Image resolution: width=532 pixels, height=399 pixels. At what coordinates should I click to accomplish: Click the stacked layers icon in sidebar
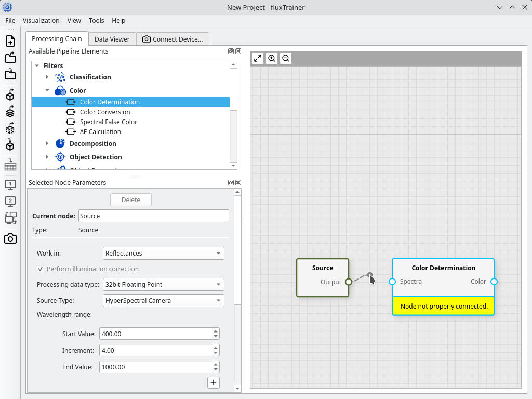10,112
